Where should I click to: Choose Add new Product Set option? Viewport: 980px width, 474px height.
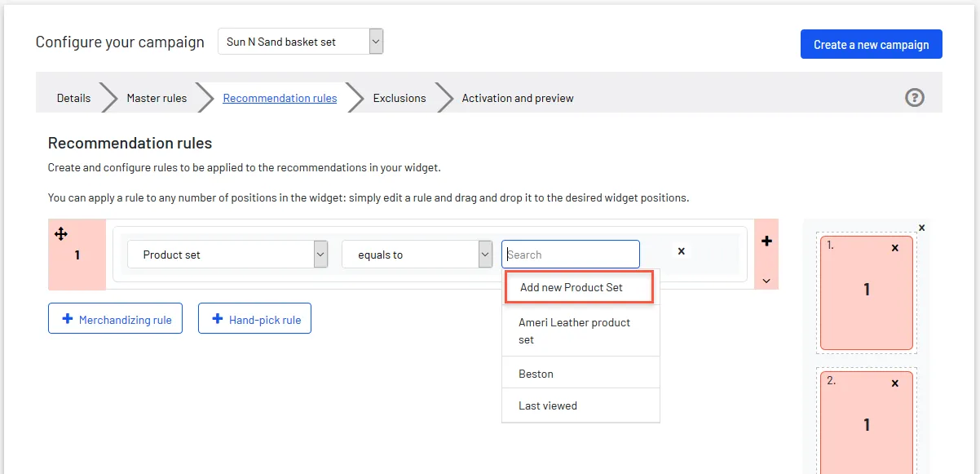coord(579,287)
